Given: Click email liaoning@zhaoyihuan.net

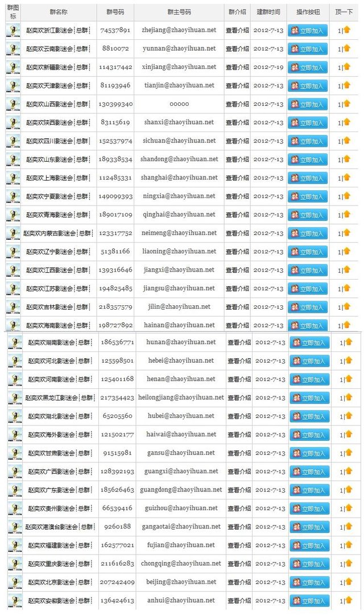Looking at the screenshot, I should (x=179, y=252).
